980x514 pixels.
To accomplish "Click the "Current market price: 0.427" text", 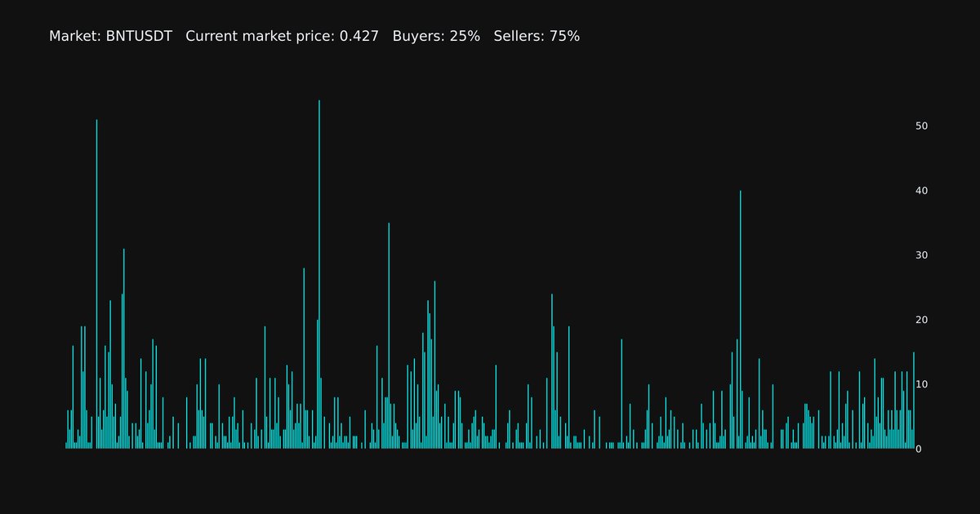I will click(283, 36).
